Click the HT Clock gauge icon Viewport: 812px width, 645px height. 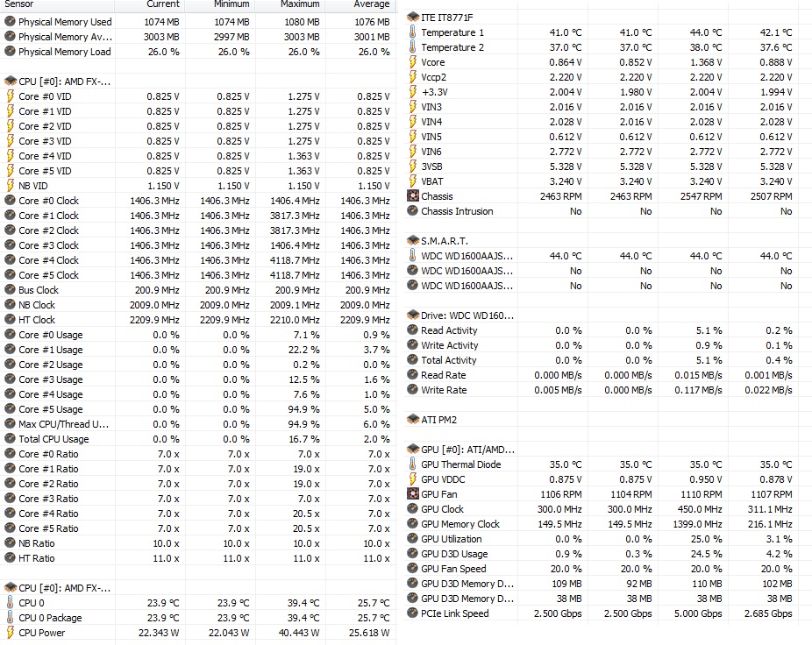[10, 320]
